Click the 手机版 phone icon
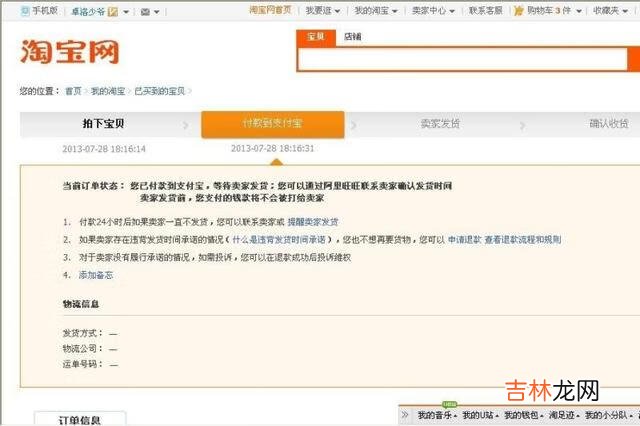This screenshot has height=426, width=640. (25, 11)
